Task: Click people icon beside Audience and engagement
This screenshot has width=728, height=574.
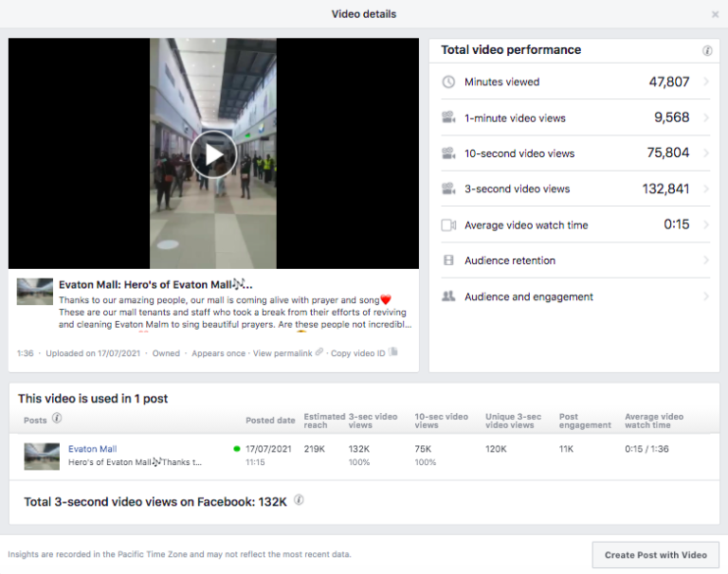Action: pyautogui.click(x=448, y=296)
